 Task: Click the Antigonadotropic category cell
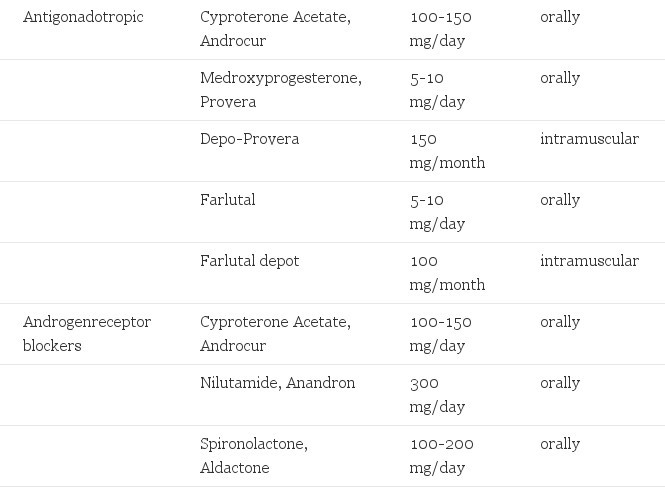[x=83, y=17]
